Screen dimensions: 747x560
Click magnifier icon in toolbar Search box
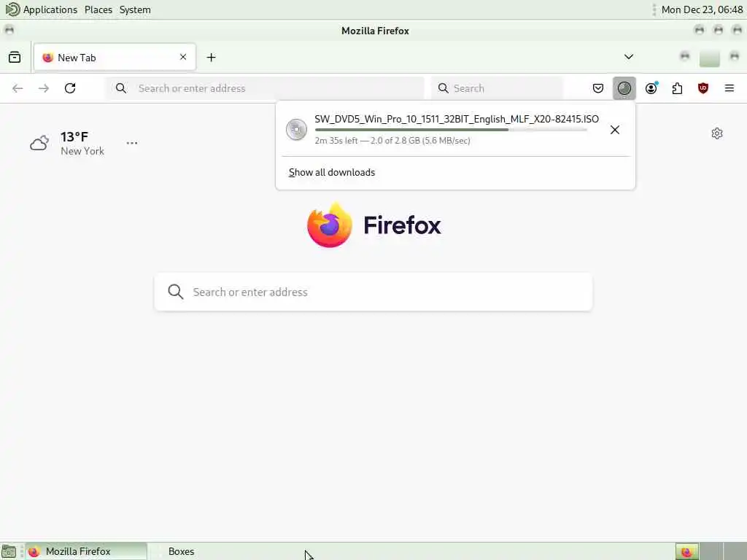point(443,88)
